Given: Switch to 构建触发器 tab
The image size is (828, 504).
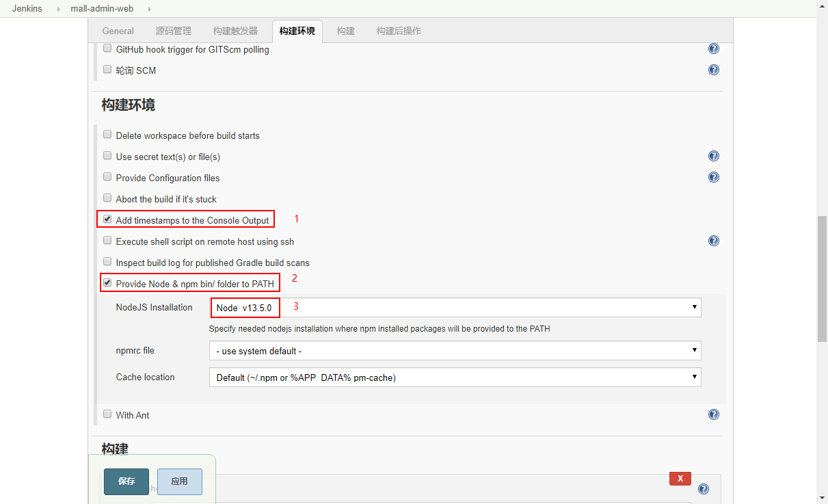Looking at the screenshot, I should point(235,31).
